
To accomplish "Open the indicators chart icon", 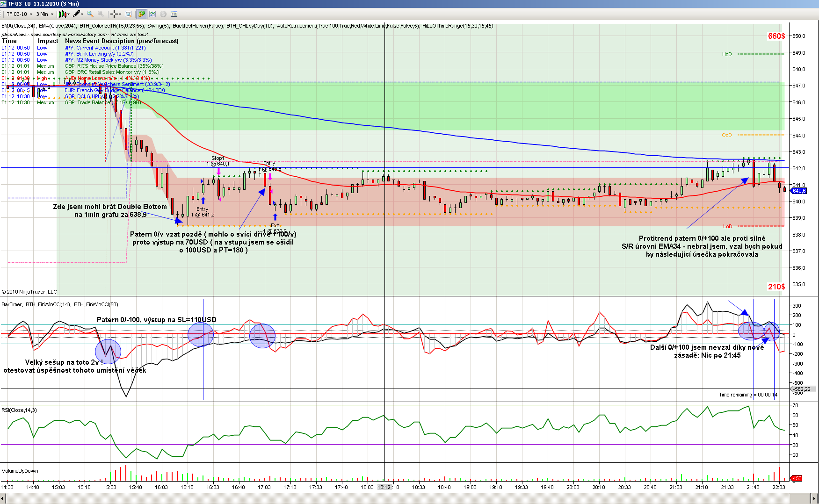I will 152,14.
